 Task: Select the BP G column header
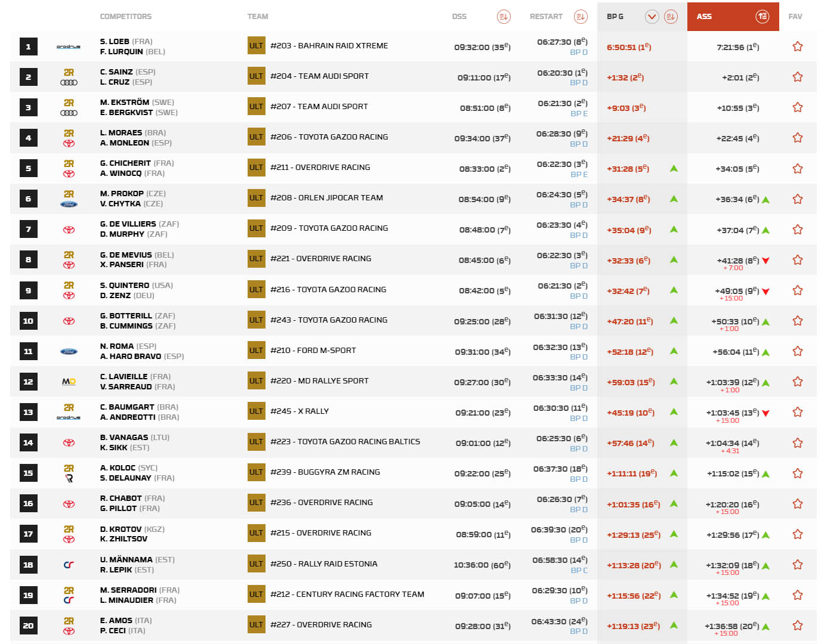point(615,17)
